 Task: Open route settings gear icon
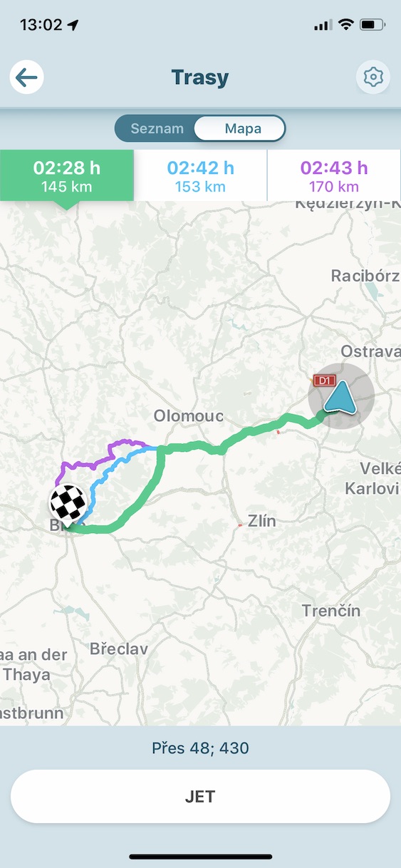pos(373,77)
